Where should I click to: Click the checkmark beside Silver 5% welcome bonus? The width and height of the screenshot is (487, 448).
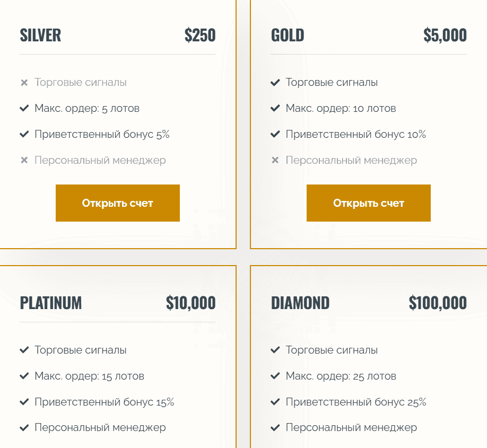[x=24, y=135]
